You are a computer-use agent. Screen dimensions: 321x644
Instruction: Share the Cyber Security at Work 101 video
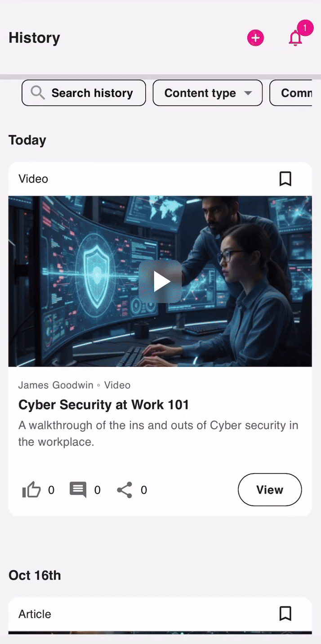click(125, 490)
